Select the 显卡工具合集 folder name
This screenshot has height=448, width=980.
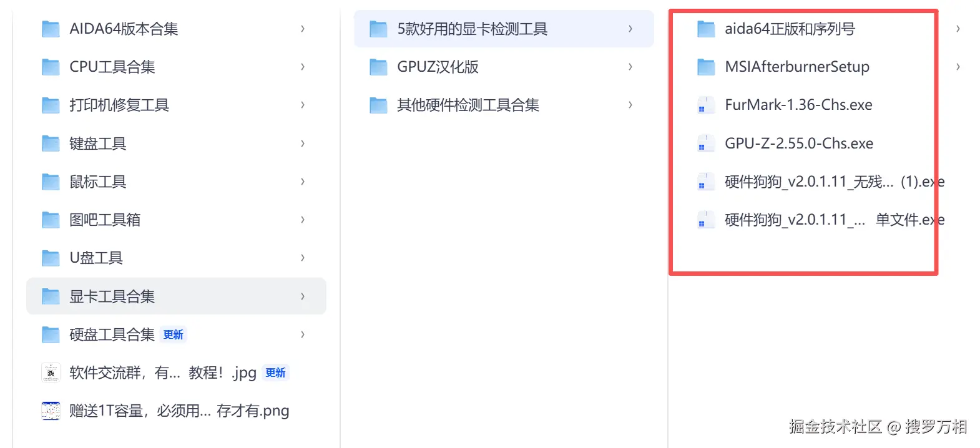112,296
